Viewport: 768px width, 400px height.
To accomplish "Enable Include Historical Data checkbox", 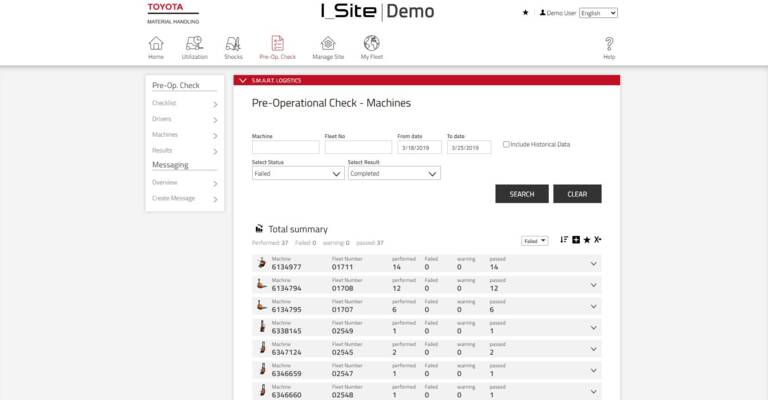I will click(x=506, y=144).
